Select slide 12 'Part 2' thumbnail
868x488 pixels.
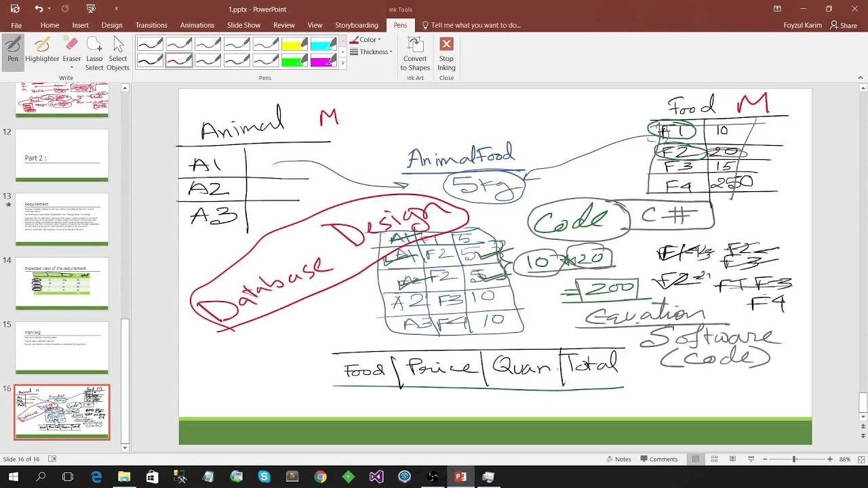coord(62,155)
